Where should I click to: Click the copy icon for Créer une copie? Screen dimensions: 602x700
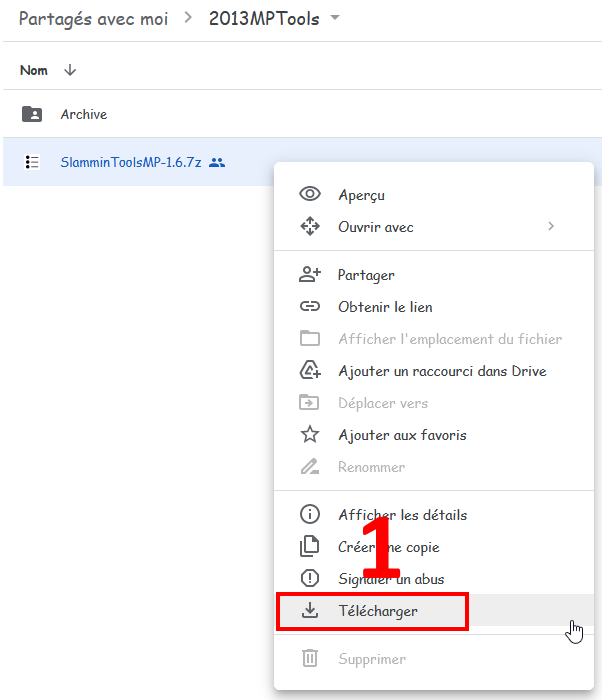[310, 547]
